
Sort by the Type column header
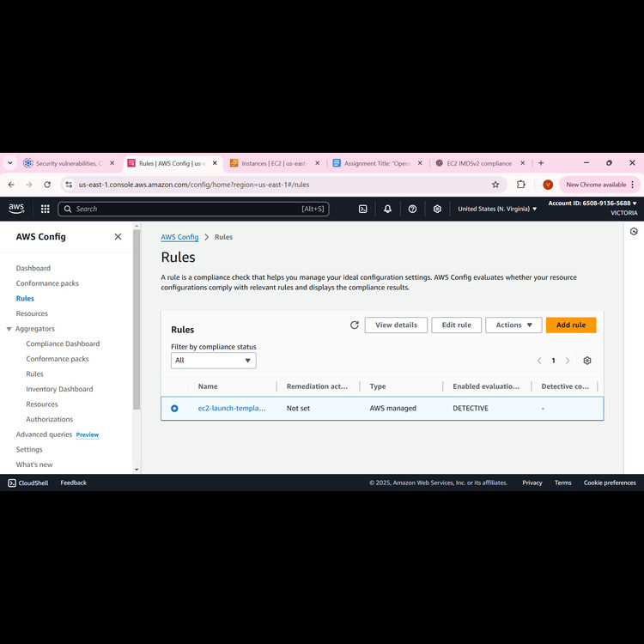pyautogui.click(x=378, y=386)
